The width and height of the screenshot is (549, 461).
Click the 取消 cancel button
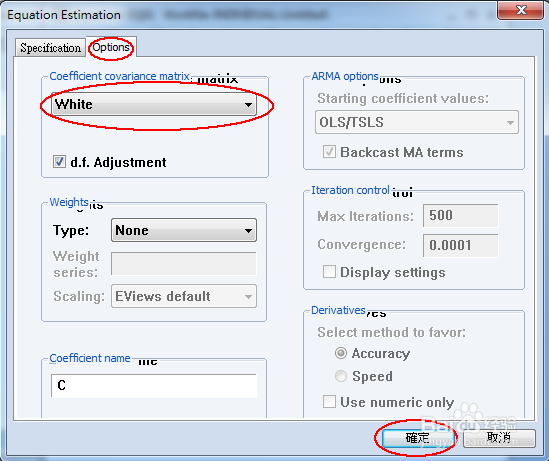499,438
